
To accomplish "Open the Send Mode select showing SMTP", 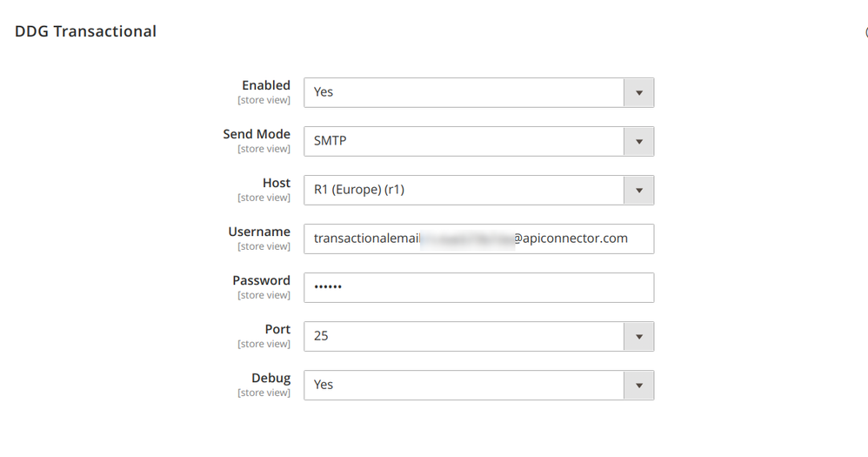I will coord(463,141).
